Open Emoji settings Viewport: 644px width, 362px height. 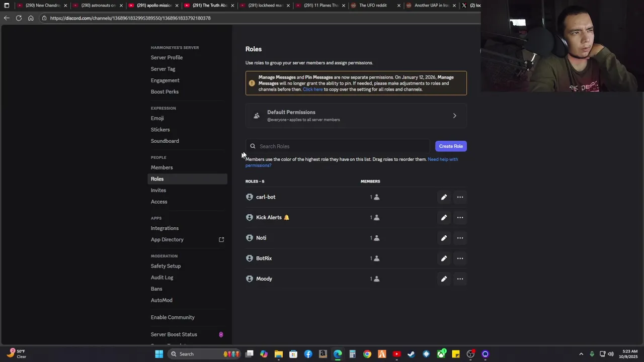[x=157, y=118]
